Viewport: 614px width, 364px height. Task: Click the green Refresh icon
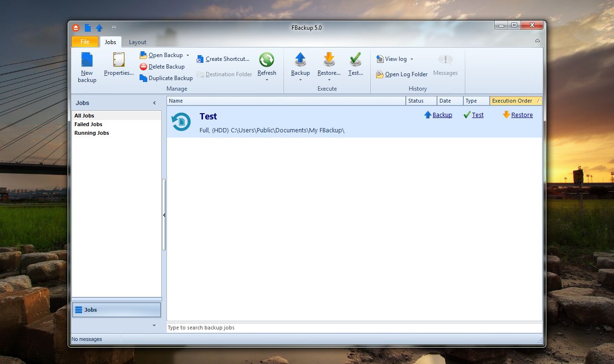(267, 59)
